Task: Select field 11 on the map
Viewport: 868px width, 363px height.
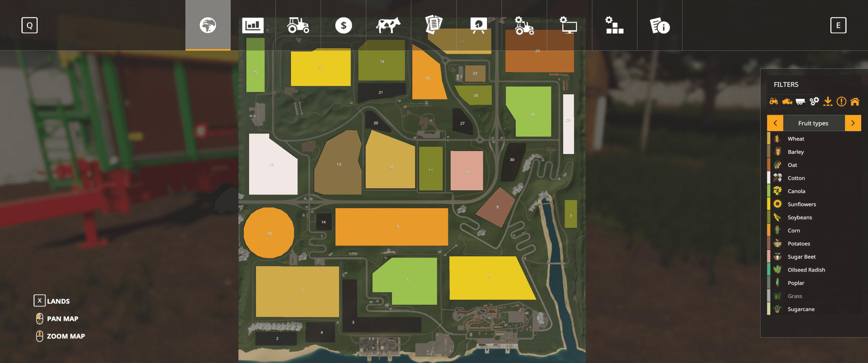Action: coord(431,169)
